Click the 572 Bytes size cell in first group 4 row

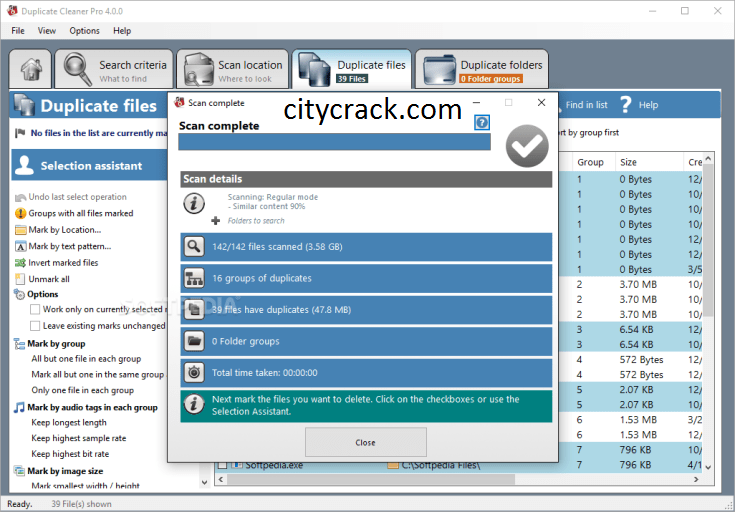point(641,360)
